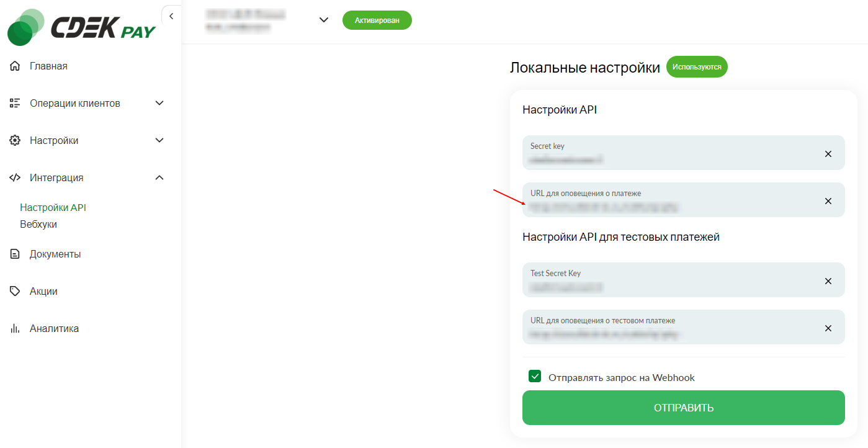Click the Настройки gear icon
868x448 pixels.
pos(16,140)
